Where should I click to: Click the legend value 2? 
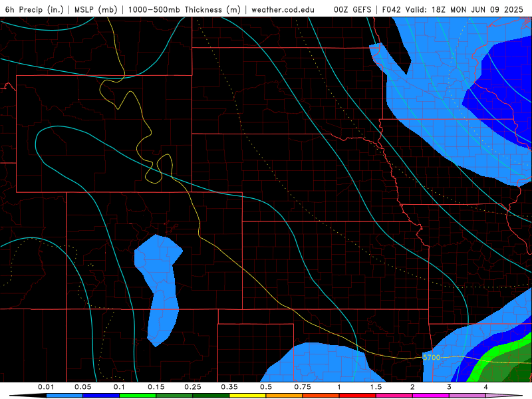point(412,387)
